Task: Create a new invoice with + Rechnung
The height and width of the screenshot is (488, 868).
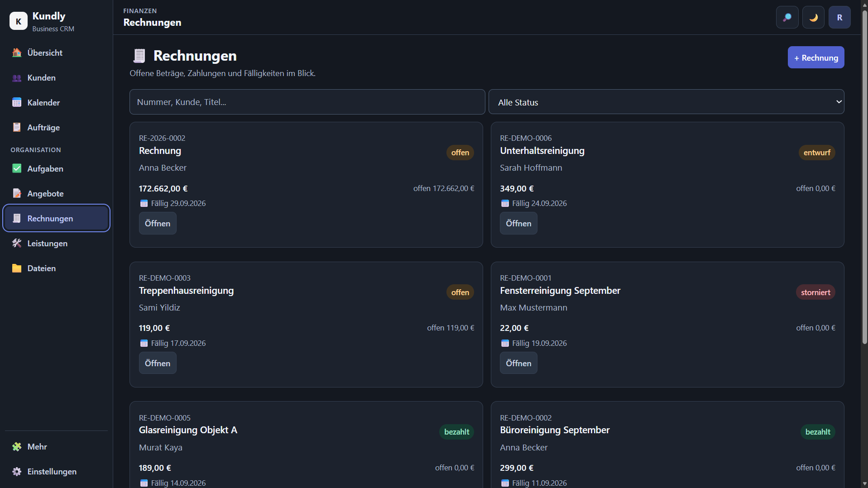Action: (x=816, y=57)
